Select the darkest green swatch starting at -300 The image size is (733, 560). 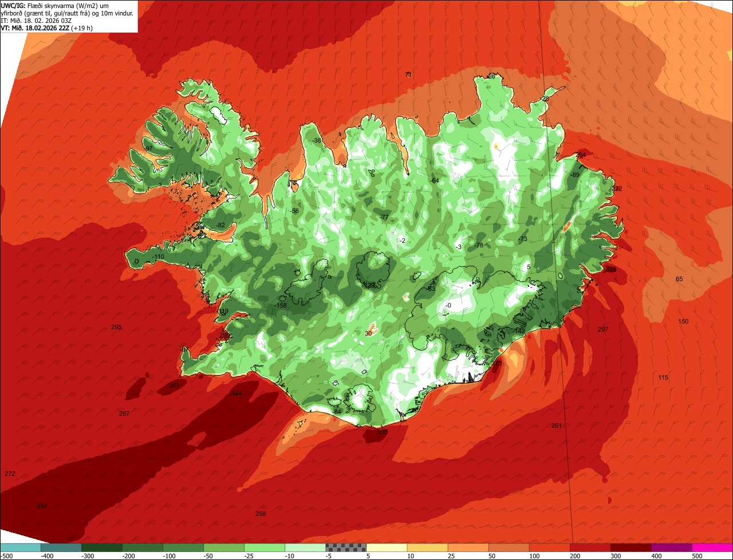[x=102, y=547]
